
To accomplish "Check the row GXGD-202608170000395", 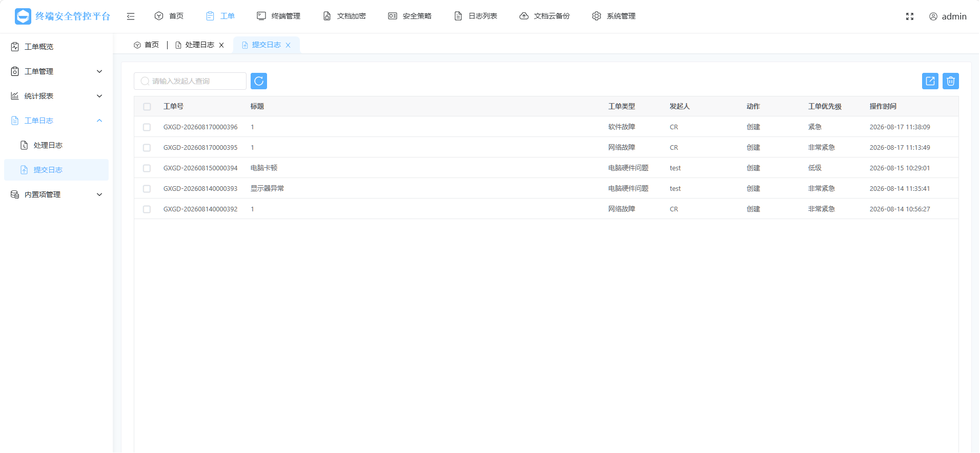I will click(x=147, y=148).
